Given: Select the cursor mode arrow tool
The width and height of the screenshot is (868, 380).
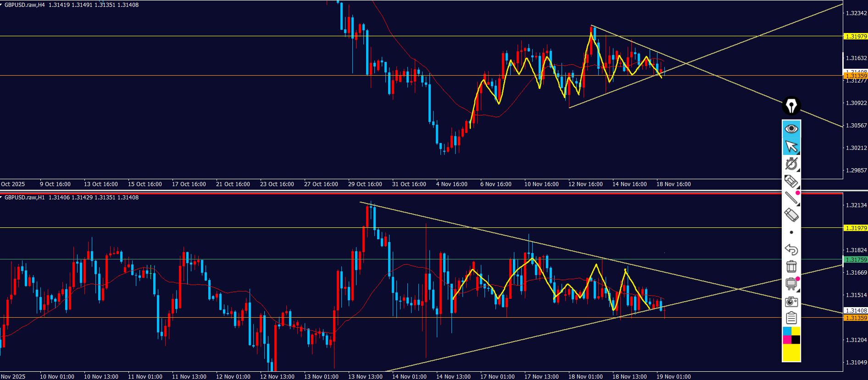Looking at the screenshot, I should coord(791,146).
